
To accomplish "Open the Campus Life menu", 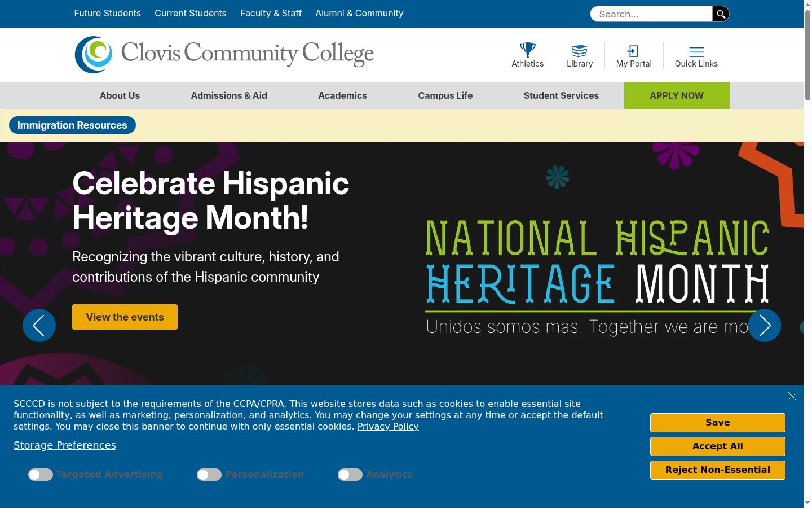I will pos(445,95).
